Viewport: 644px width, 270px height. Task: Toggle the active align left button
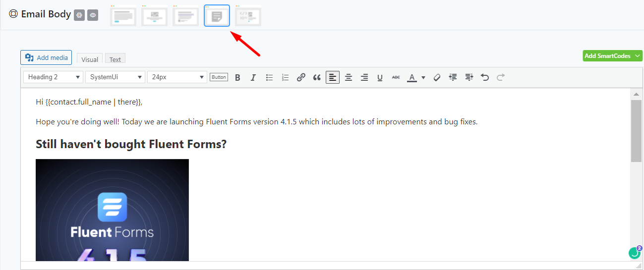[x=333, y=77]
